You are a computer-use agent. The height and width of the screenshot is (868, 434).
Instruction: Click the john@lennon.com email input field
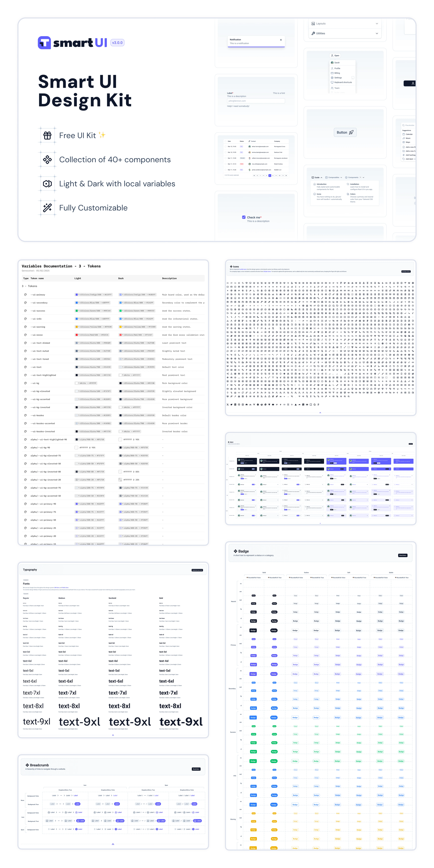pos(256,101)
